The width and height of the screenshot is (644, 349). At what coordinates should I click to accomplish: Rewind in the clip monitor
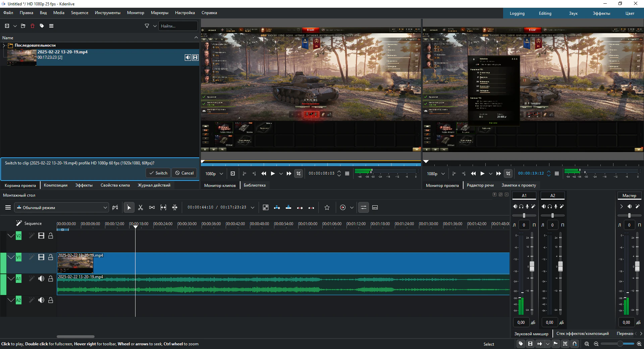(264, 173)
